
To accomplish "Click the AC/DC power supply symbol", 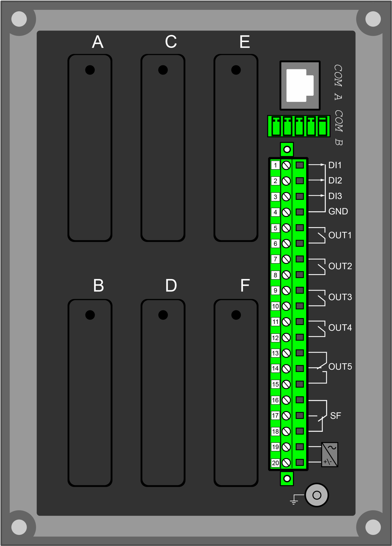I will tap(330, 455).
